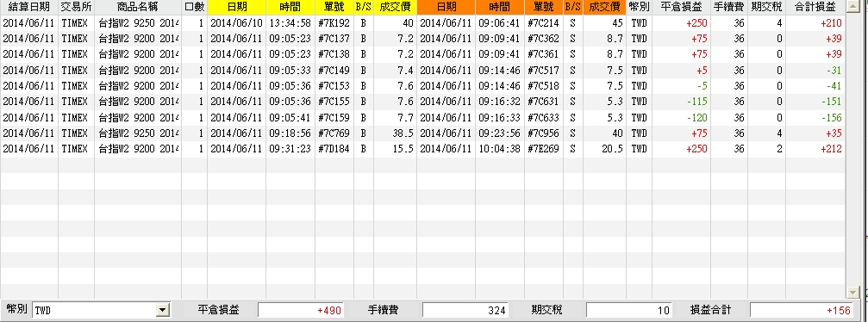
Task: Click the 期交稅 column header
Action: (766, 7)
